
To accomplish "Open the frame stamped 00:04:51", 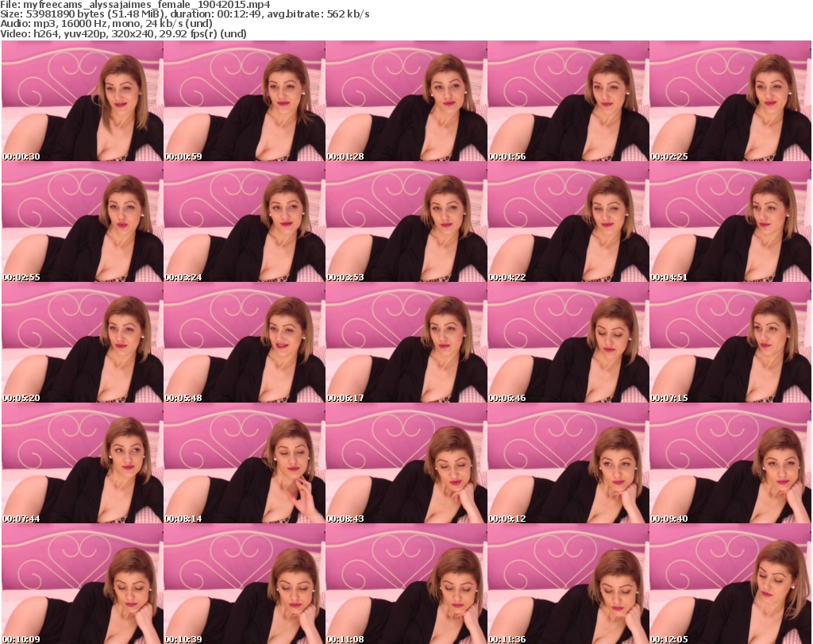I will pos(730,222).
